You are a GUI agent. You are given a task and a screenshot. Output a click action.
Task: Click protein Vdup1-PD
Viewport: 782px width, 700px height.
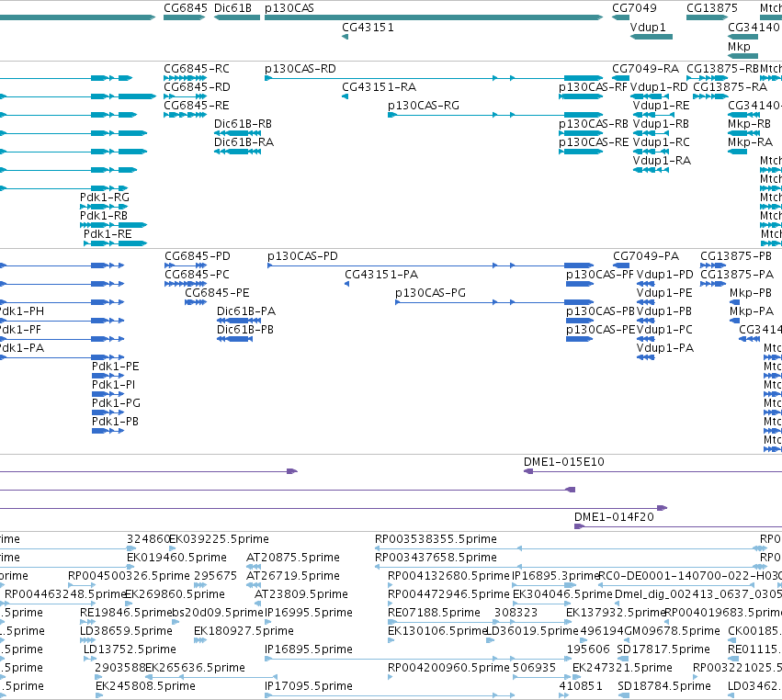645,284
